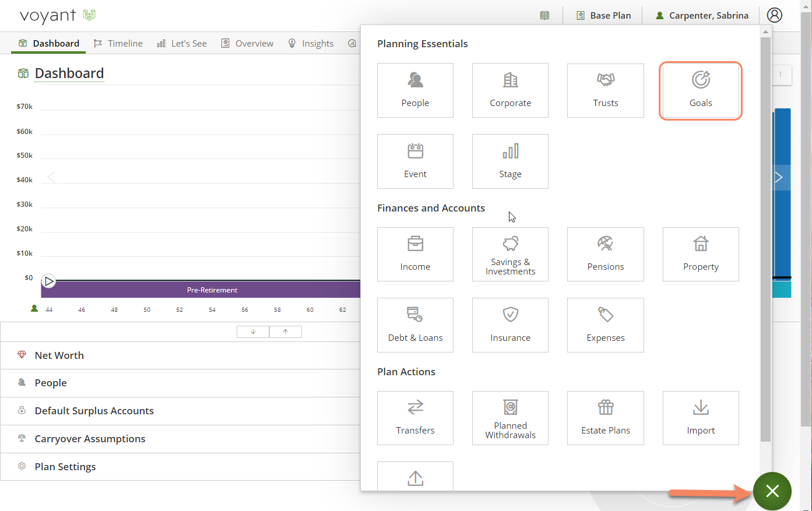
Task: Open the Pensions tile
Action: coord(605,255)
